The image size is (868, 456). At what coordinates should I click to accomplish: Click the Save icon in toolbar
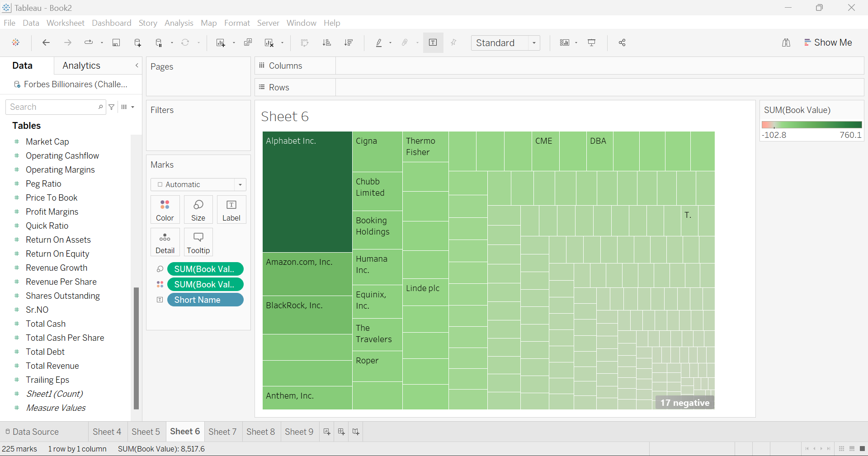(116, 42)
